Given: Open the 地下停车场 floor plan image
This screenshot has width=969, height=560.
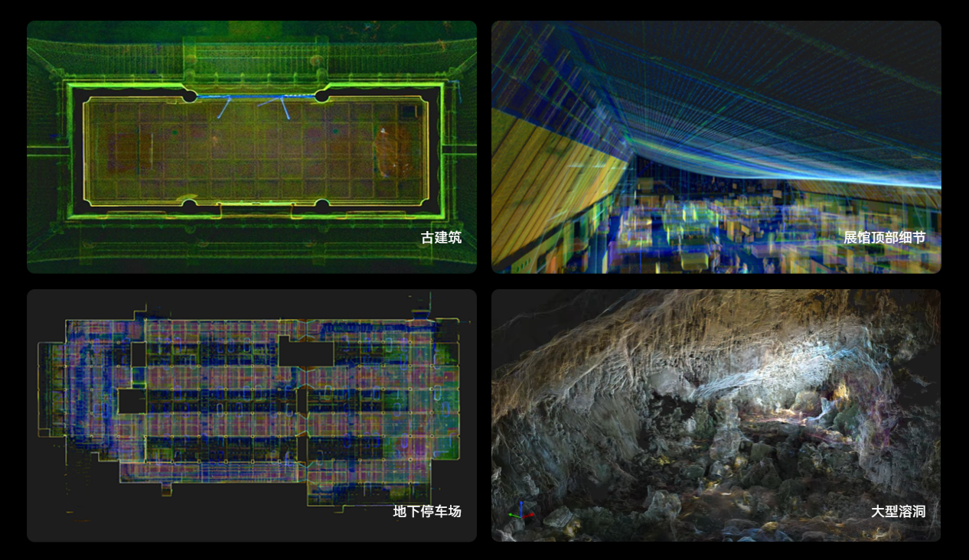Looking at the screenshot, I should tap(251, 415).
